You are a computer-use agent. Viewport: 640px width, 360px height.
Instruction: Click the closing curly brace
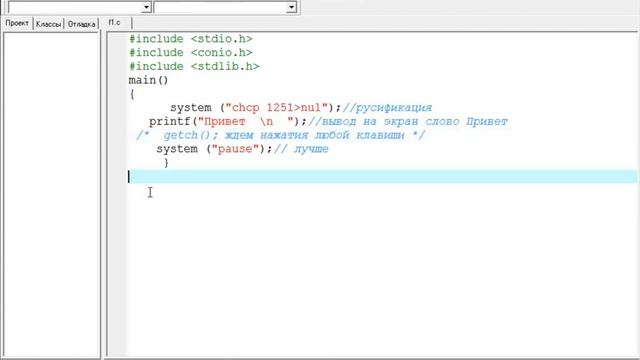pyautogui.click(x=166, y=163)
